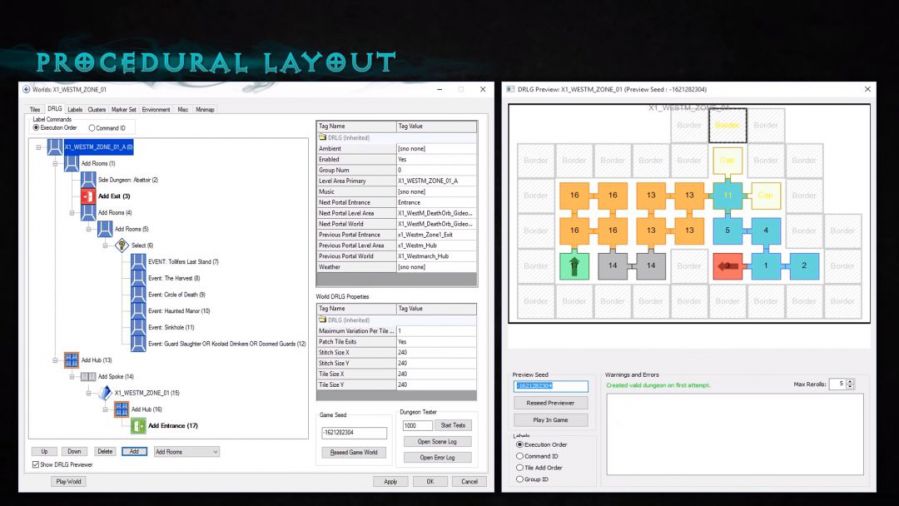This screenshot has width=899, height=506.
Task: Click the green Add Entrance (17) icon
Action: pyautogui.click(x=138, y=425)
